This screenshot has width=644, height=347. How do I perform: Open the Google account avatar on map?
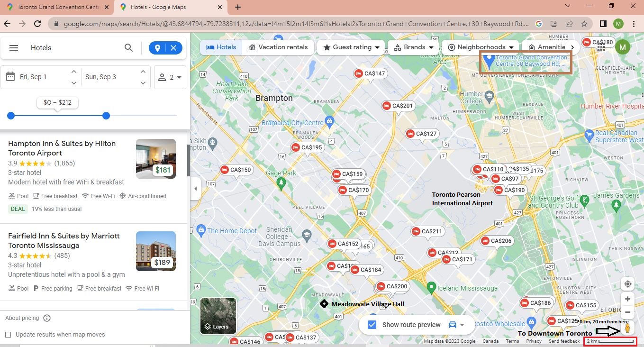click(623, 47)
